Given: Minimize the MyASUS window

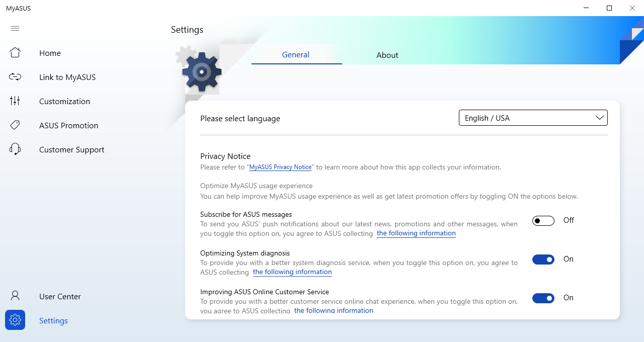Looking at the screenshot, I should click(586, 8).
